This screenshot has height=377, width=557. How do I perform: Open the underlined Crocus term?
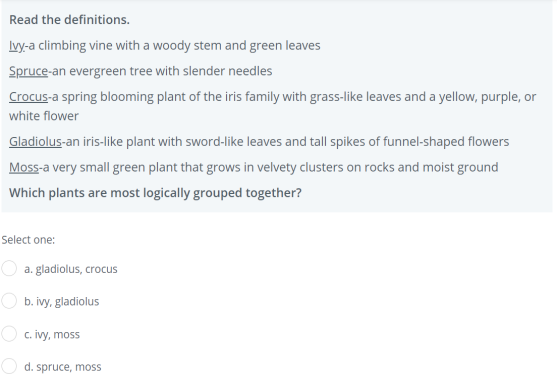pyautogui.click(x=28, y=97)
